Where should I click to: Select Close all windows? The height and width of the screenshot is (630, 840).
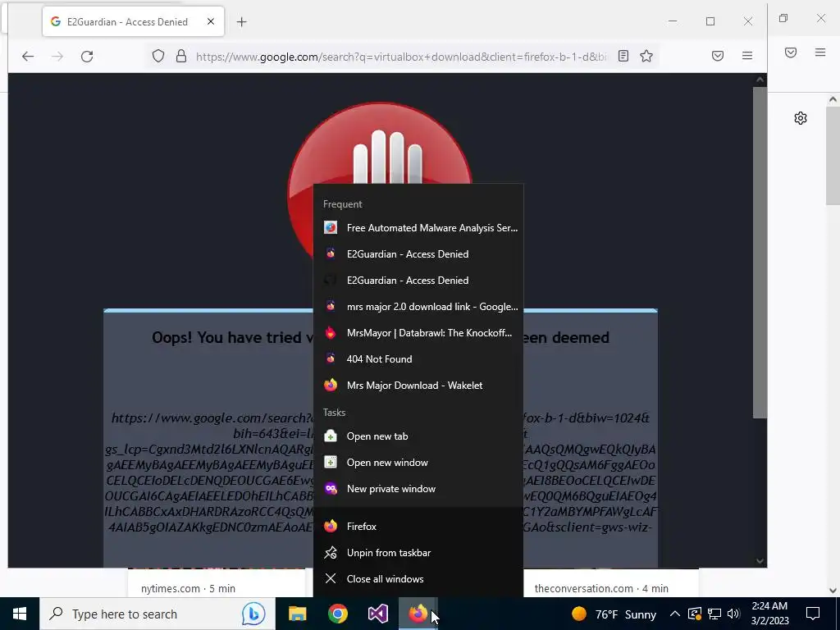tap(418, 578)
